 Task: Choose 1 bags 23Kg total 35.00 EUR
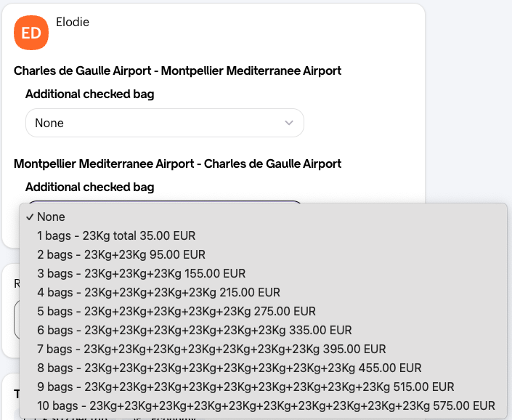[x=116, y=236]
